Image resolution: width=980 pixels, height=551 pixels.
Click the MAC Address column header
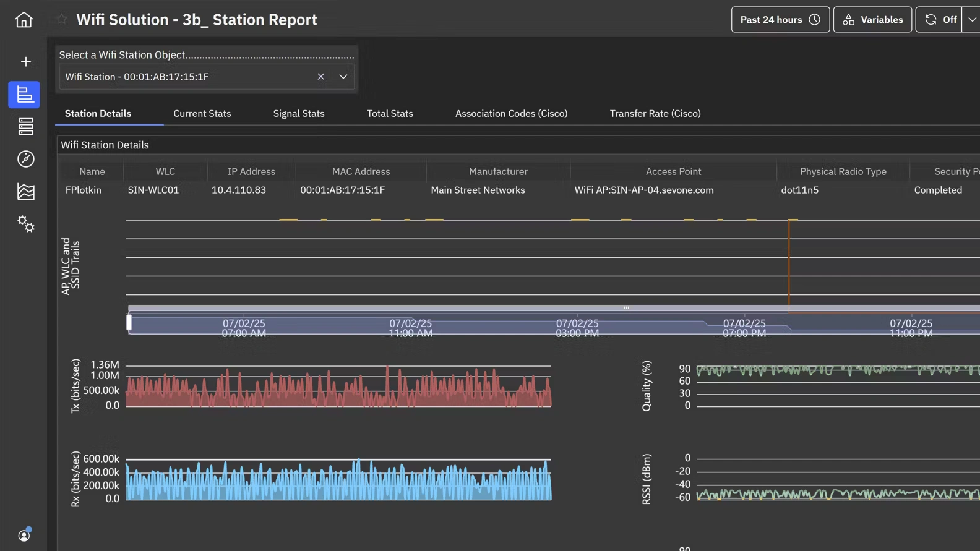click(361, 172)
